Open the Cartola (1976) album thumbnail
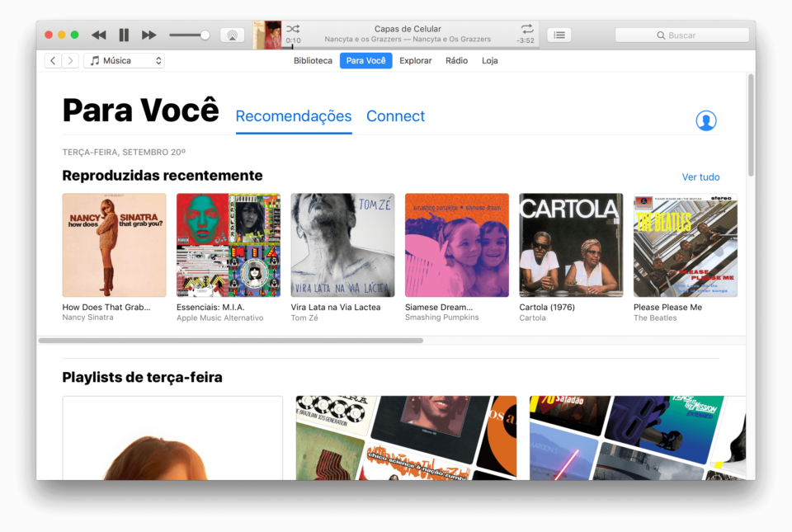 click(x=571, y=245)
